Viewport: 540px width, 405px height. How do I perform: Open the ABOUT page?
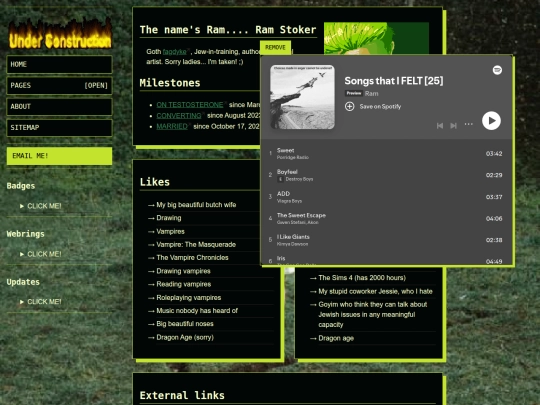pos(59,106)
